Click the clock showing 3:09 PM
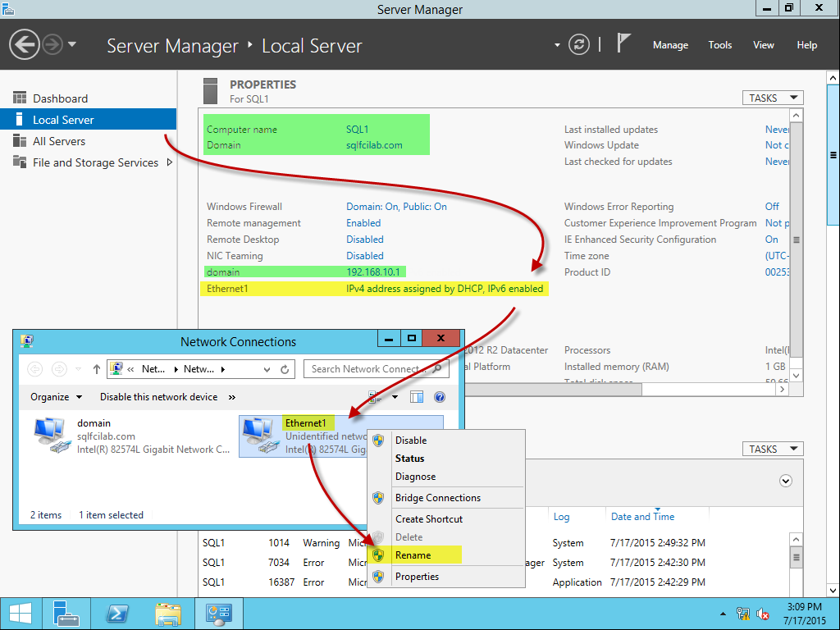Image resolution: width=840 pixels, height=630 pixels. point(804,607)
